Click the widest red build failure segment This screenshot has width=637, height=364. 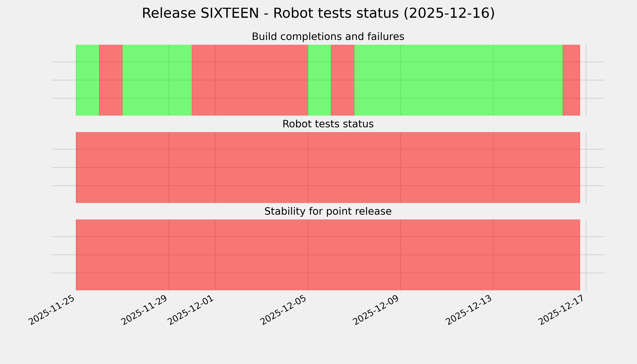[250, 80]
